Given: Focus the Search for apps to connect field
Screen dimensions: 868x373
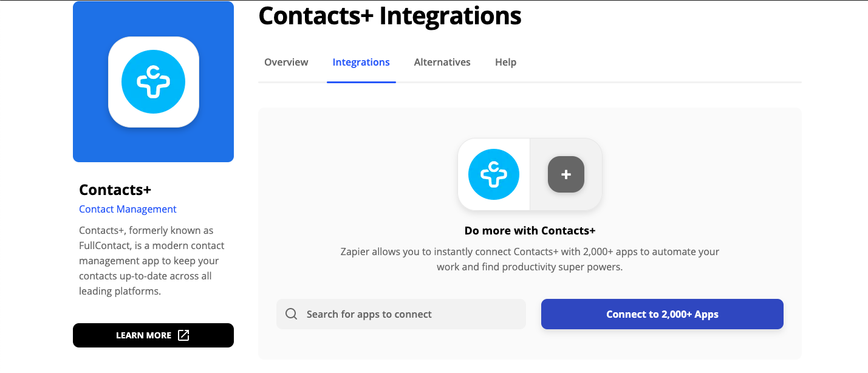Looking at the screenshot, I should tap(401, 314).
